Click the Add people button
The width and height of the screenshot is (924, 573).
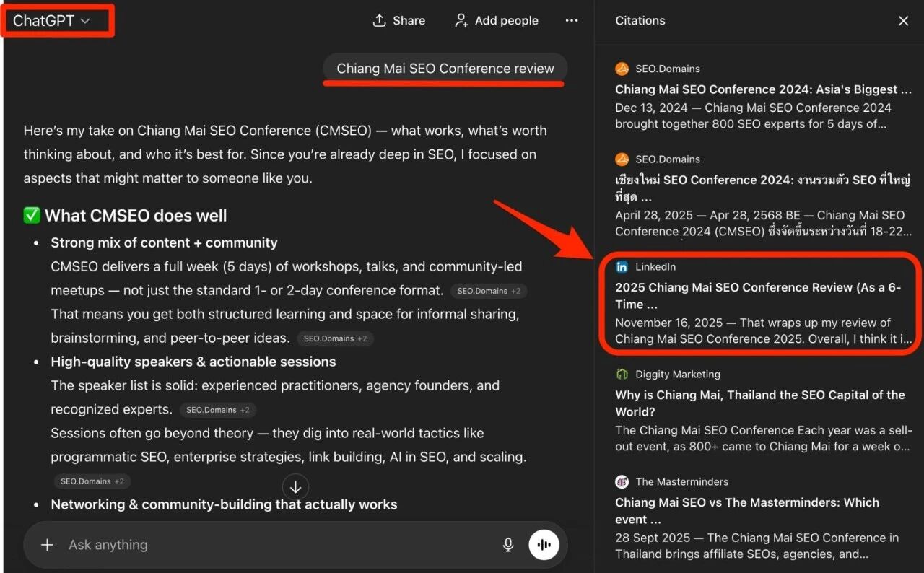[496, 21]
